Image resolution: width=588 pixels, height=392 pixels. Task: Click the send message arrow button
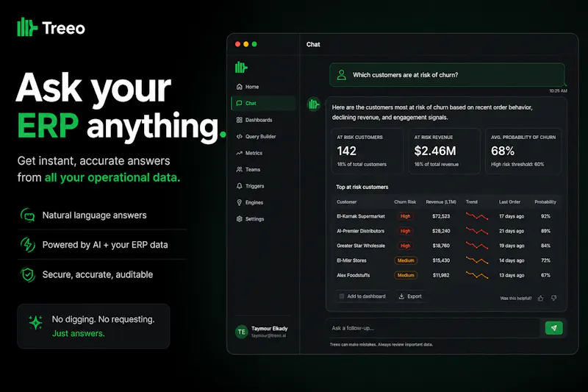553,328
